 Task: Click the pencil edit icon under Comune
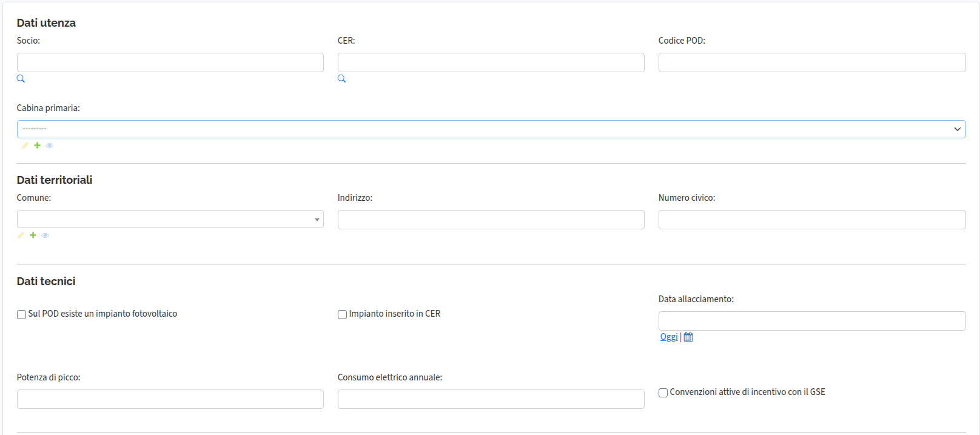(21, 235)
